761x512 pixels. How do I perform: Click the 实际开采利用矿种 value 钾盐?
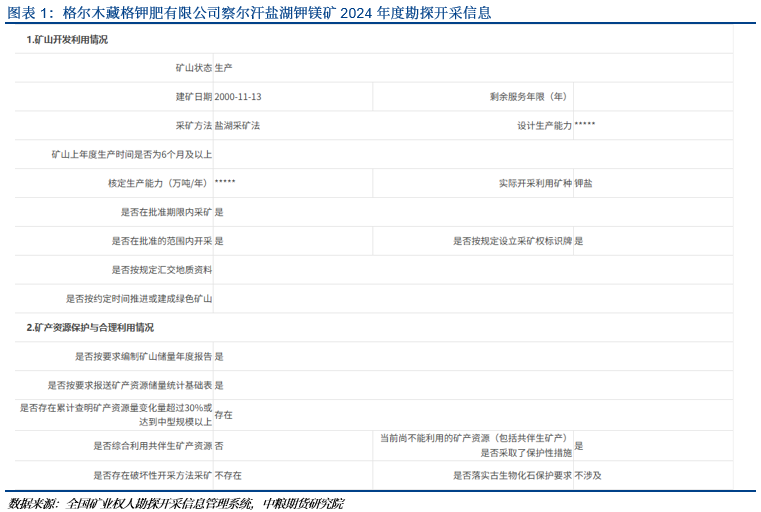[583, 184]
